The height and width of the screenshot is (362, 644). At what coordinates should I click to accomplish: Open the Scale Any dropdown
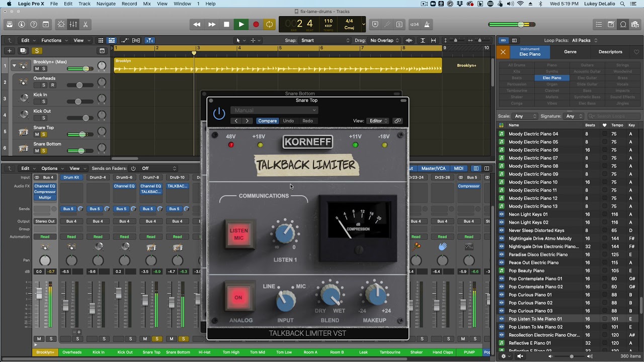(526, 116)
